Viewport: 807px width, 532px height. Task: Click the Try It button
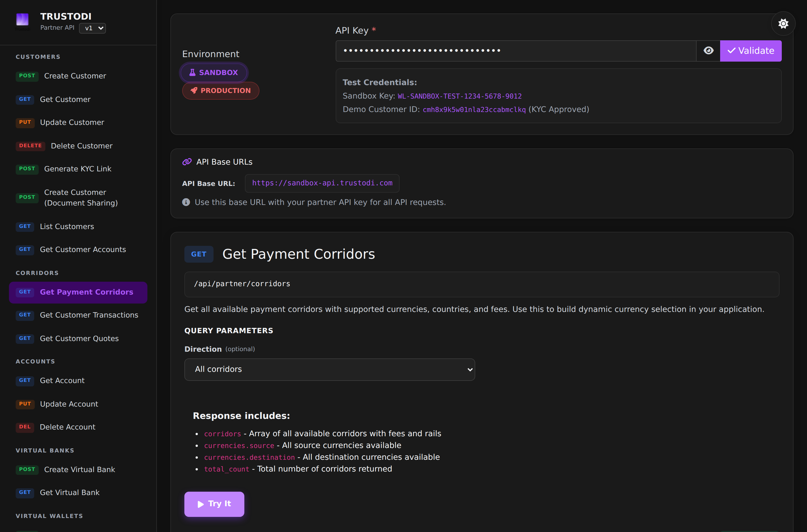point(214,504)
